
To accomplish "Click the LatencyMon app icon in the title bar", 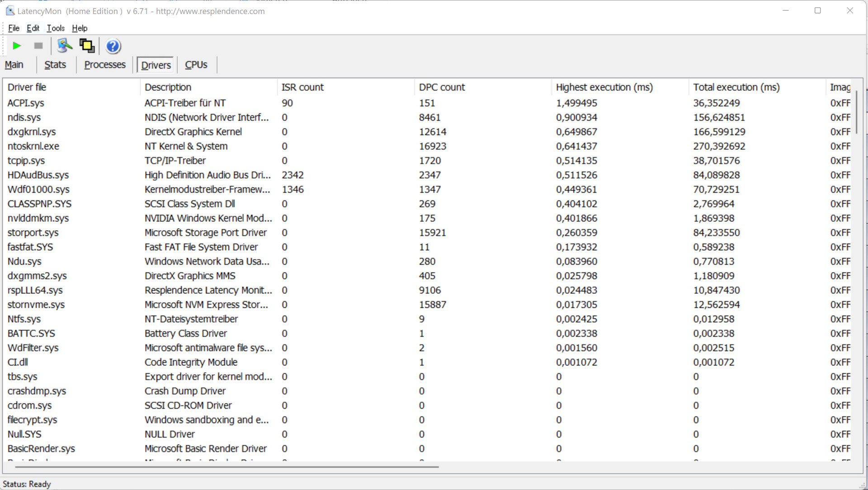I will (x=10, y=11).
